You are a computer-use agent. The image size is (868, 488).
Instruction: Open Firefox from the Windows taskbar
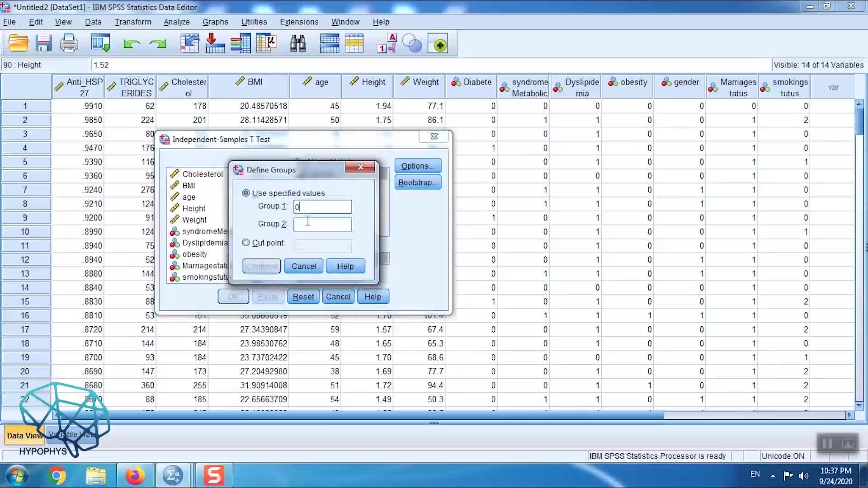coord(134,475)
